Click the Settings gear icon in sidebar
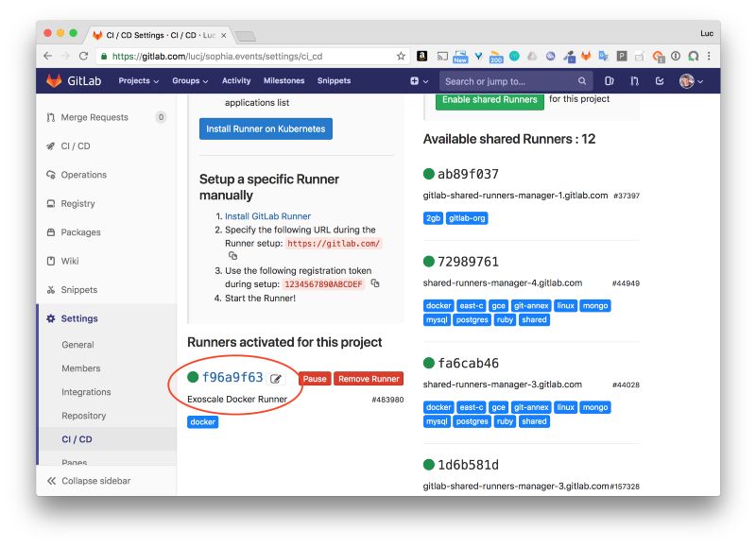 (51, 318)
